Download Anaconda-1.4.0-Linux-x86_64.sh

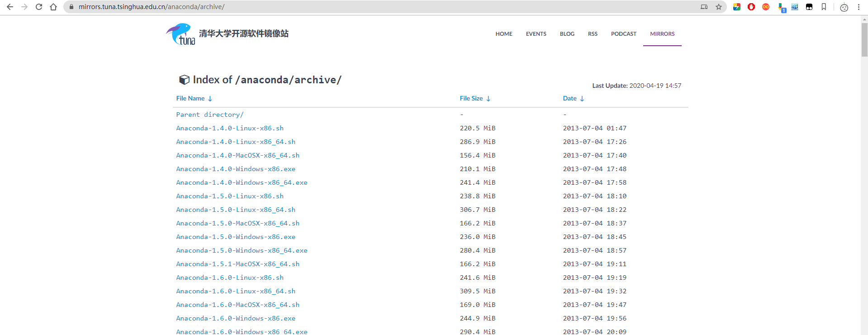coord(236,142)
